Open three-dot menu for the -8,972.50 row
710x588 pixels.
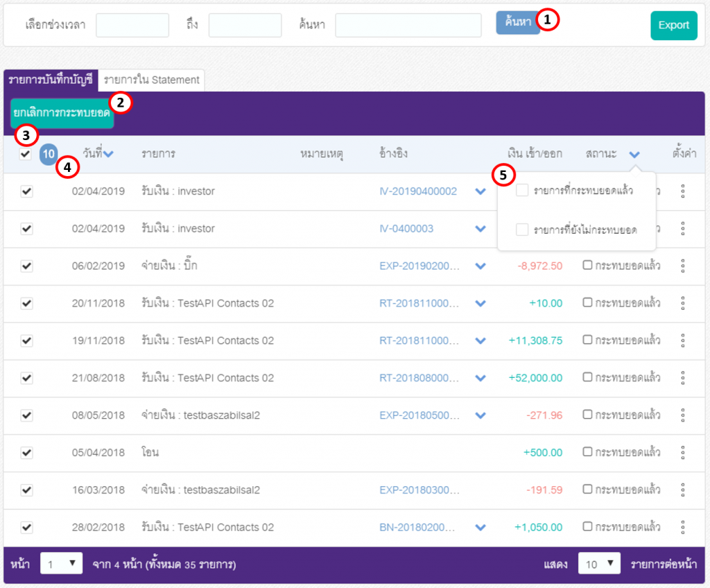tap(682, 266)
